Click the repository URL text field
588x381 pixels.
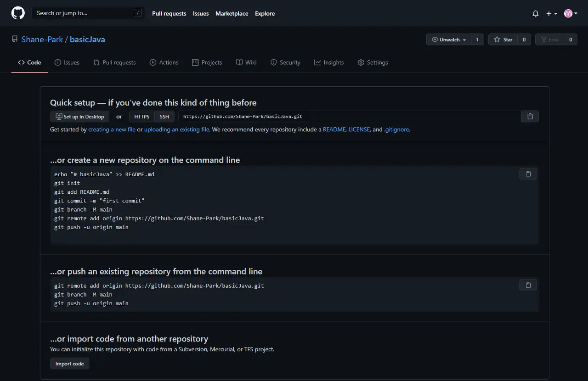coord(350,117)
